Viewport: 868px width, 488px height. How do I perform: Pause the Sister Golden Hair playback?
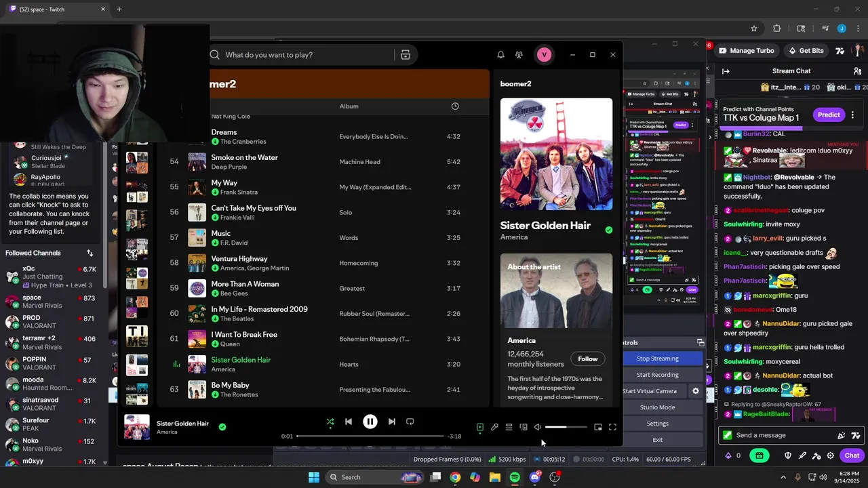[370, 422]
